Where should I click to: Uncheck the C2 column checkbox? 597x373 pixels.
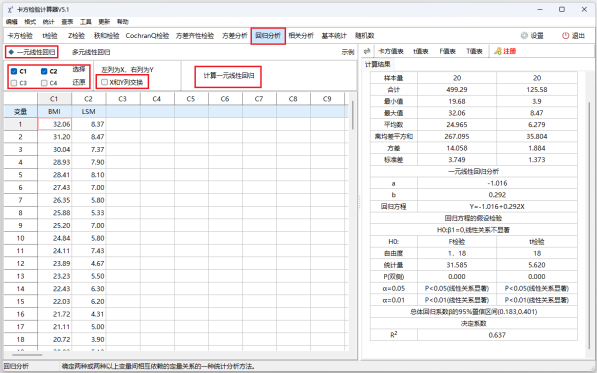tap(44, 71)
